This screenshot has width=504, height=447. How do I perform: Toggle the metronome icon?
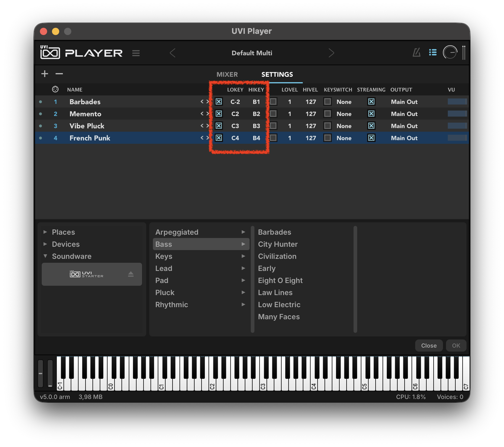pyautogui.click(x=417, y=53)
